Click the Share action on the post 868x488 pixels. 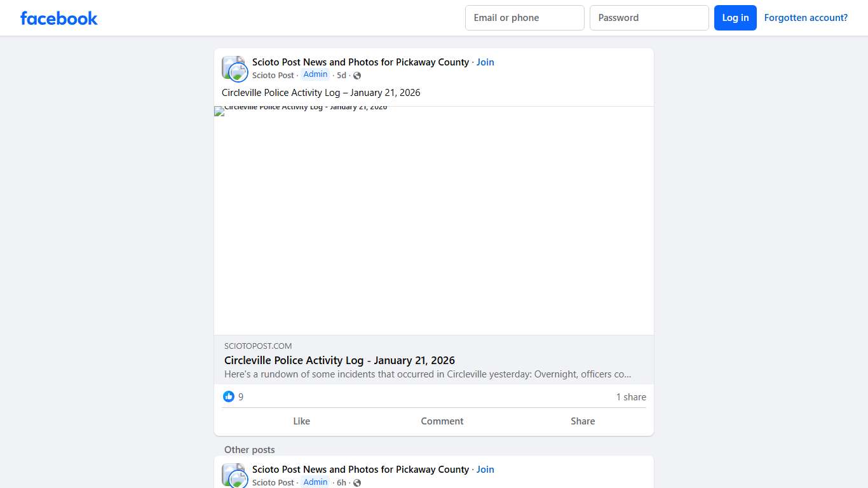(x=582, y=421)
